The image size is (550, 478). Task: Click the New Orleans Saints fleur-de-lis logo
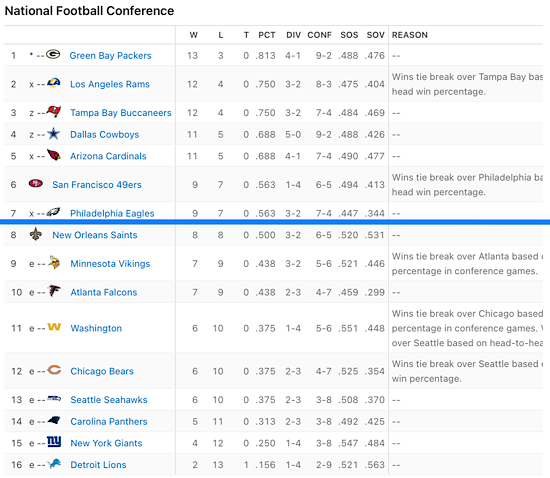coord(35,234)
